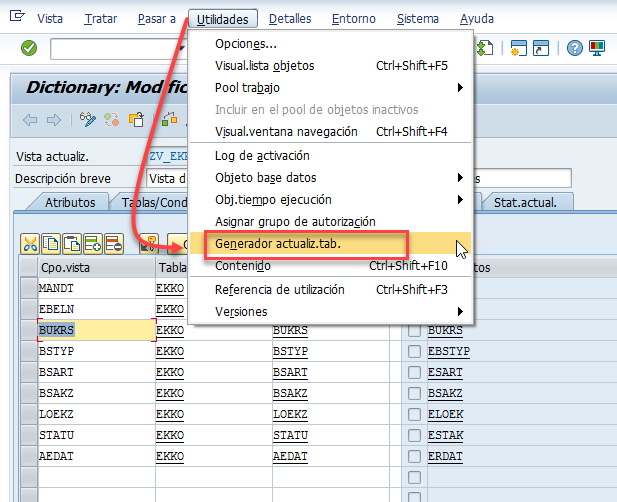Insert a row with the green plus icon
This screenshot has width=617, height=502.
[93, 244]
